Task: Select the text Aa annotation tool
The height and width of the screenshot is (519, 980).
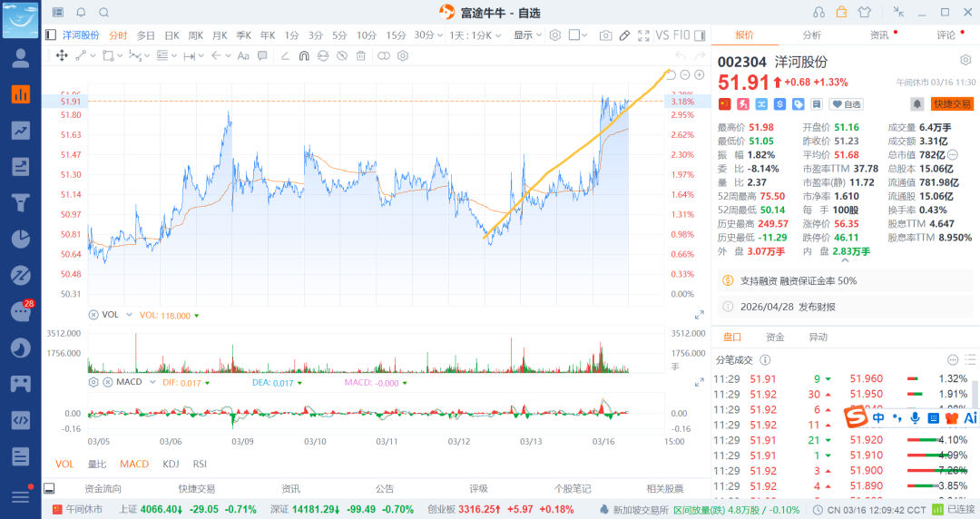Action: pos(243,55)
